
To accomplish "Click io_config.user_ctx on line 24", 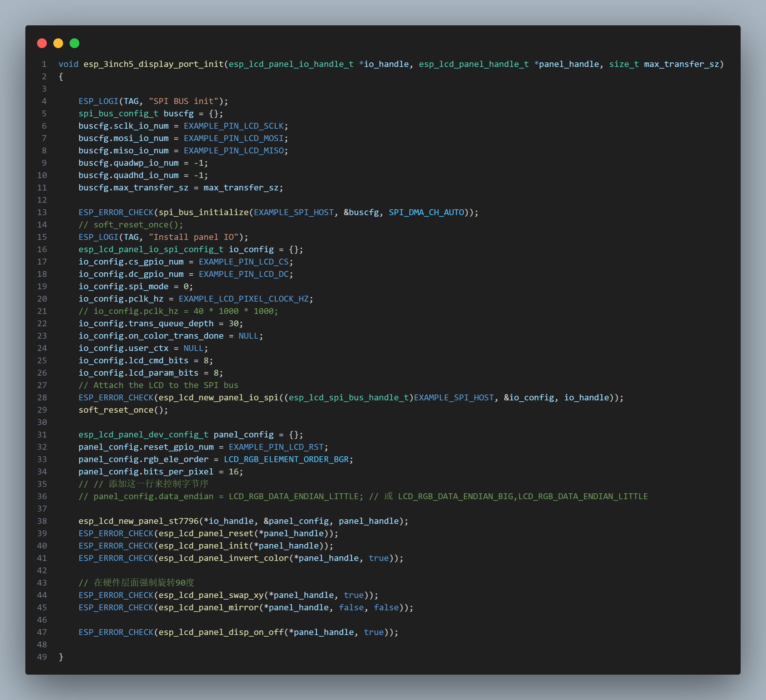I will pos(124,348).
